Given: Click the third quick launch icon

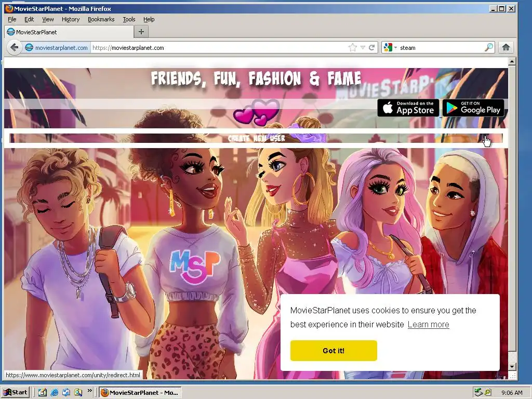Looking at the screenshot, I should tap(66, 392).
